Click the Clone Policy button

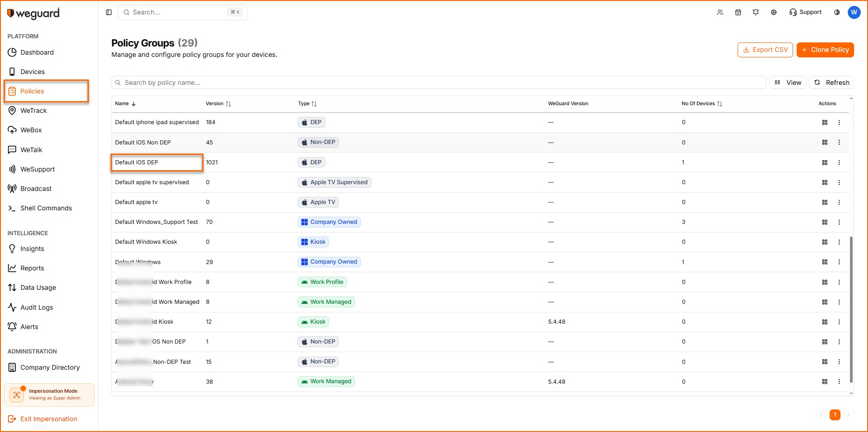tap(825, 50)
